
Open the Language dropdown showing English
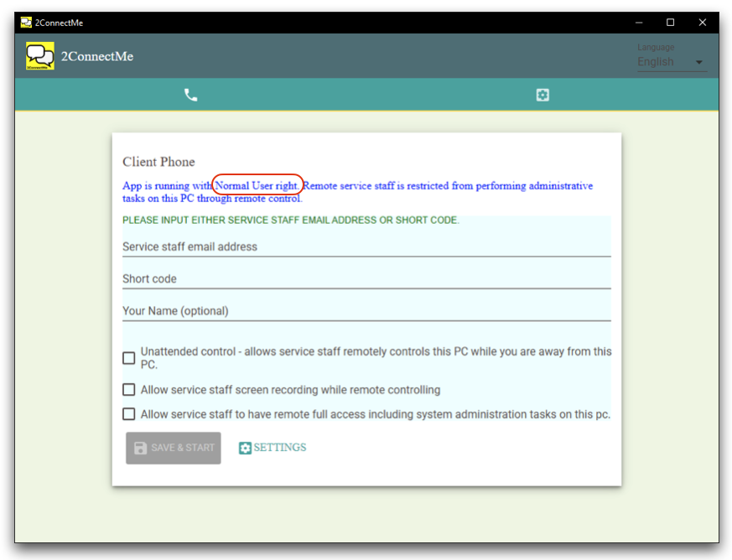click(672, 62)
